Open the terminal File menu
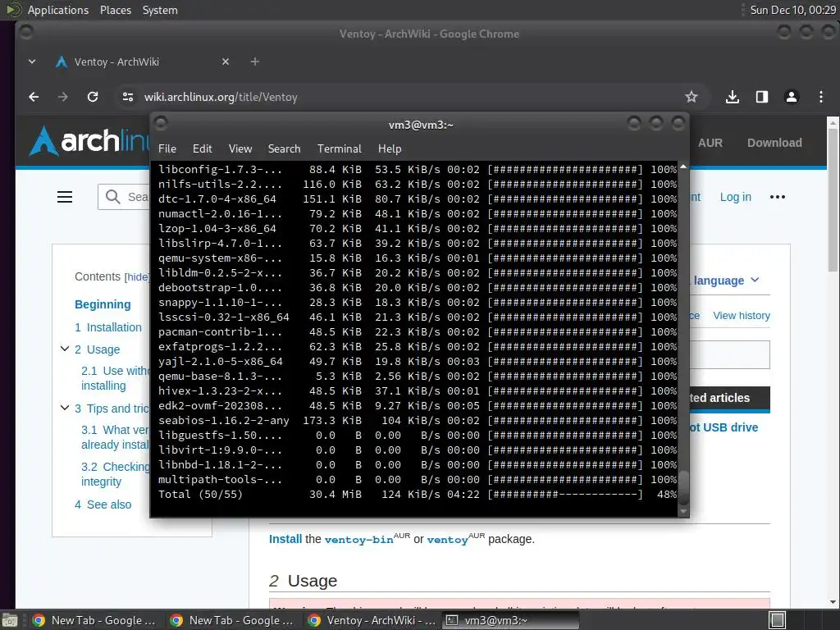Viewport: 840px width, 630px height. point(167,149)
